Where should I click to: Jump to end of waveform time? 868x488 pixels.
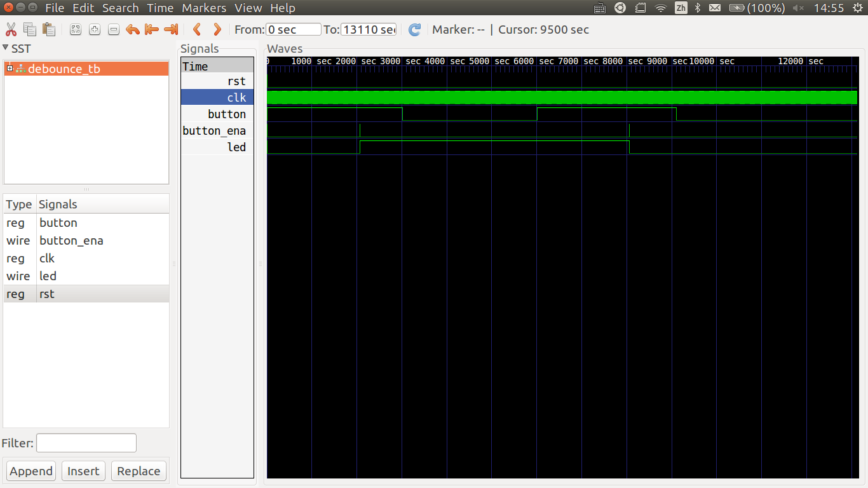tap(170, 29)
